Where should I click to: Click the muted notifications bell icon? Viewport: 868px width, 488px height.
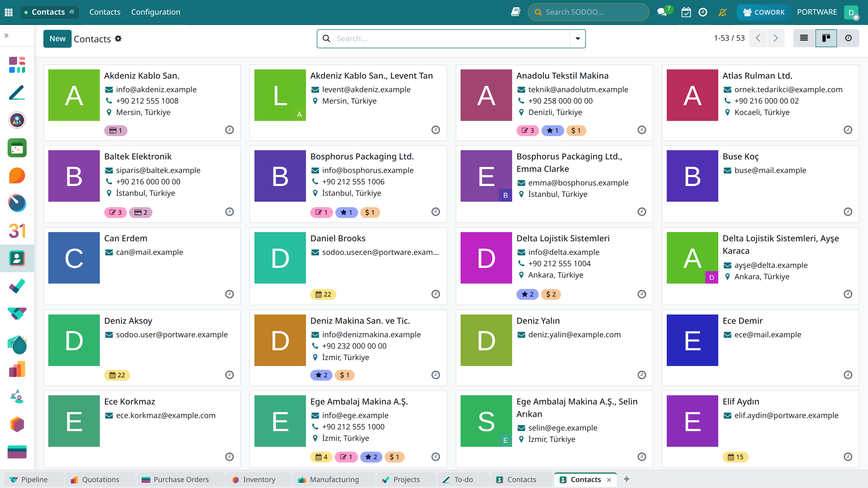[x=722, y=12]
